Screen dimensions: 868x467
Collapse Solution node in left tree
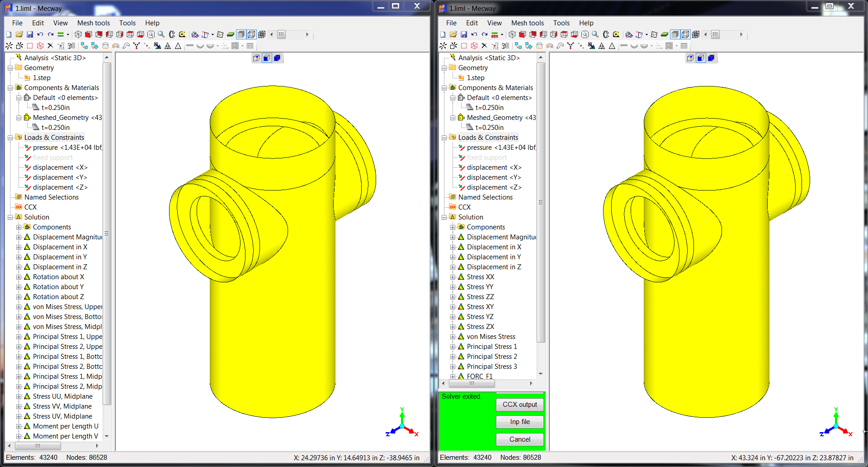coord(10,217)
